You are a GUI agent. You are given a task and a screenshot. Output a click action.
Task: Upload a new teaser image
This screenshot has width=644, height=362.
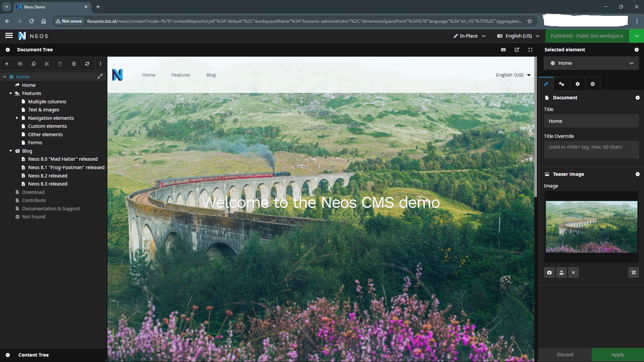tap(561, 272)
